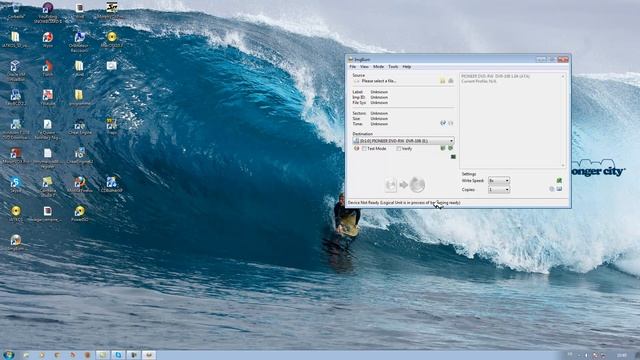640x360 pixels.
Task: Open the Tools menu in ImgBurn
Action: [393, 67]
